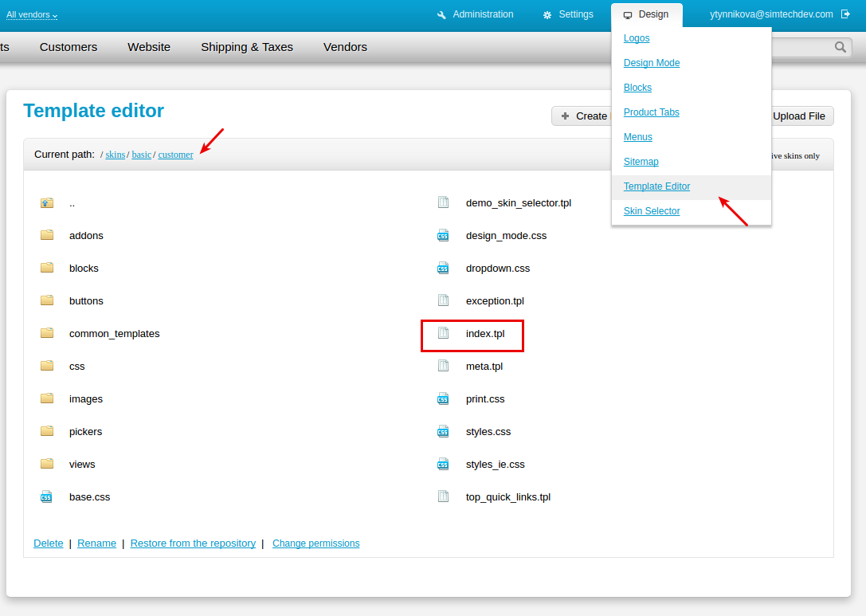Screen dimensions: 866x616
Task: Click the styles.css file icon
Action: (443, 431)
